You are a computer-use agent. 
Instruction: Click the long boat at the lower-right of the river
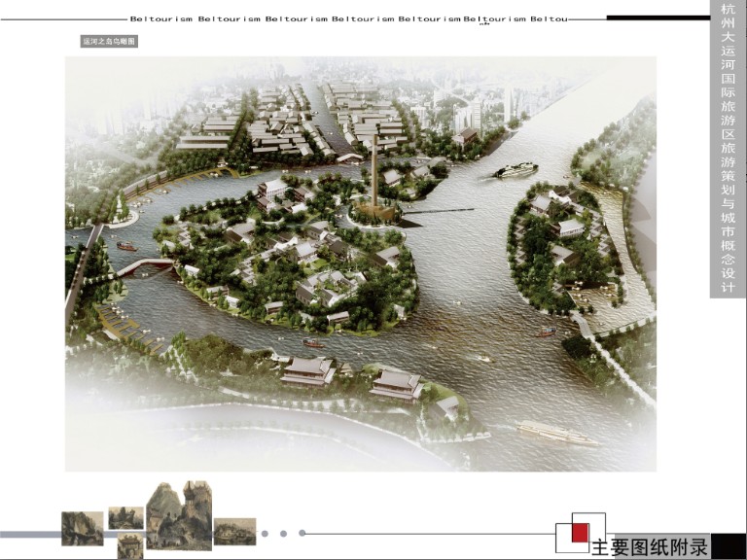pyautogui.click(x=557, y=433)
